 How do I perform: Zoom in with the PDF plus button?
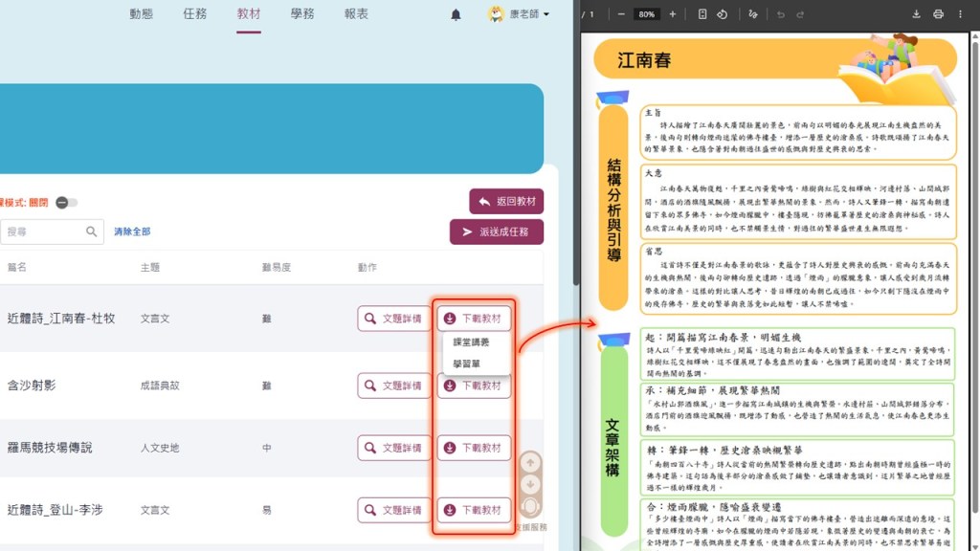672,14
